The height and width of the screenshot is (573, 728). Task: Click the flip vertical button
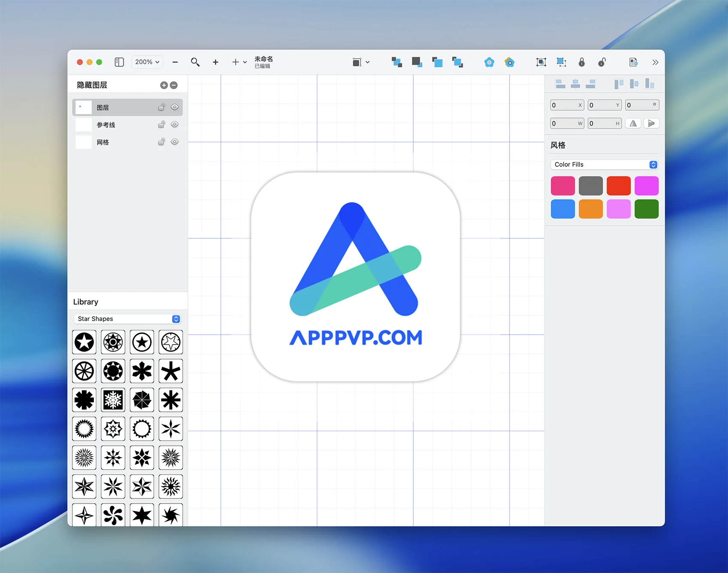pos(651,123)
